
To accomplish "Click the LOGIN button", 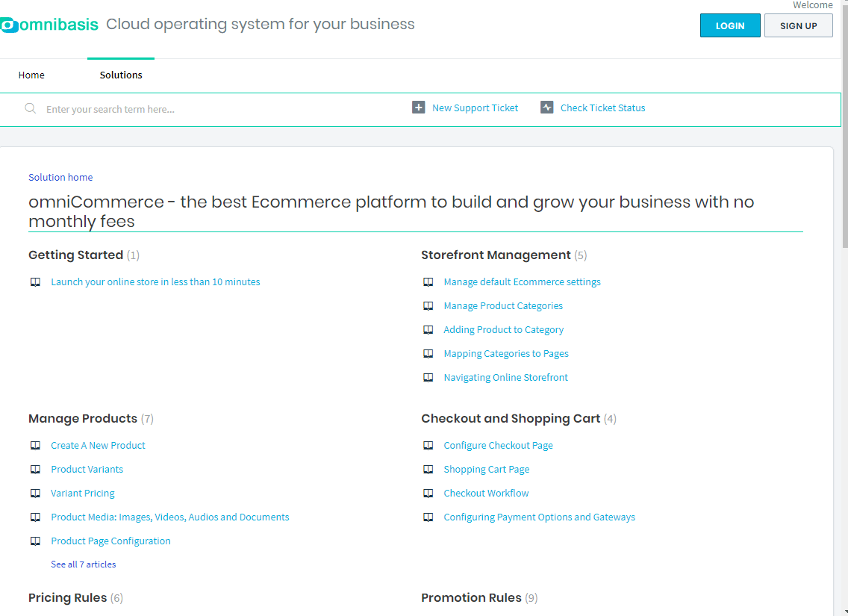I will [730, 25].
